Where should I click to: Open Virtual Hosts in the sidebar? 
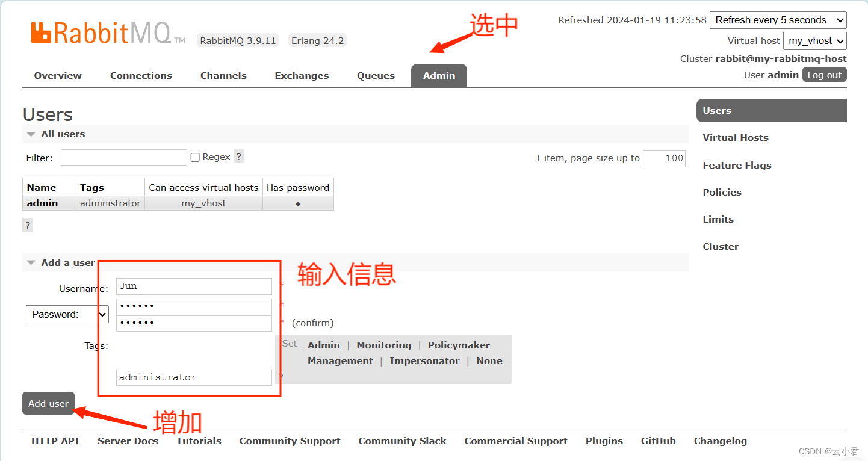pos(736,137)
